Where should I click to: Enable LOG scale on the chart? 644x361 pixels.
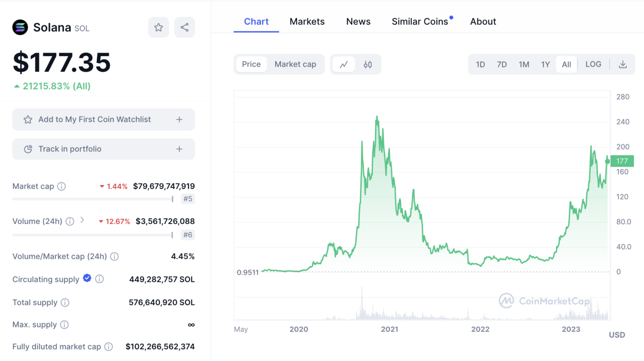point(593,64)
